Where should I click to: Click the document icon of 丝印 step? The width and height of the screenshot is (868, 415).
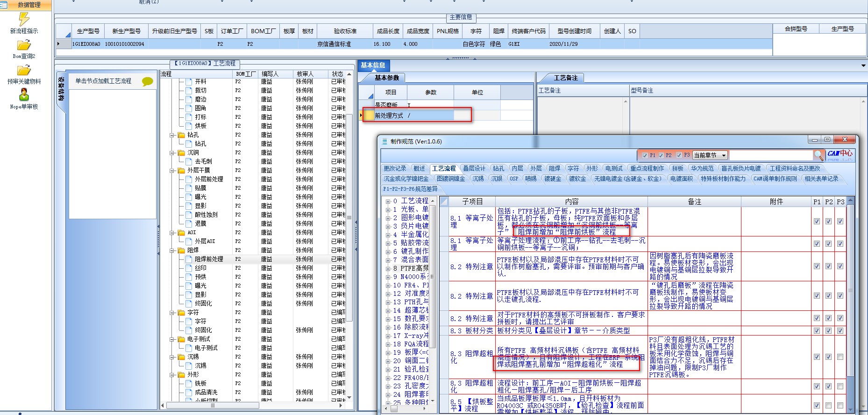tap(189, 268)
